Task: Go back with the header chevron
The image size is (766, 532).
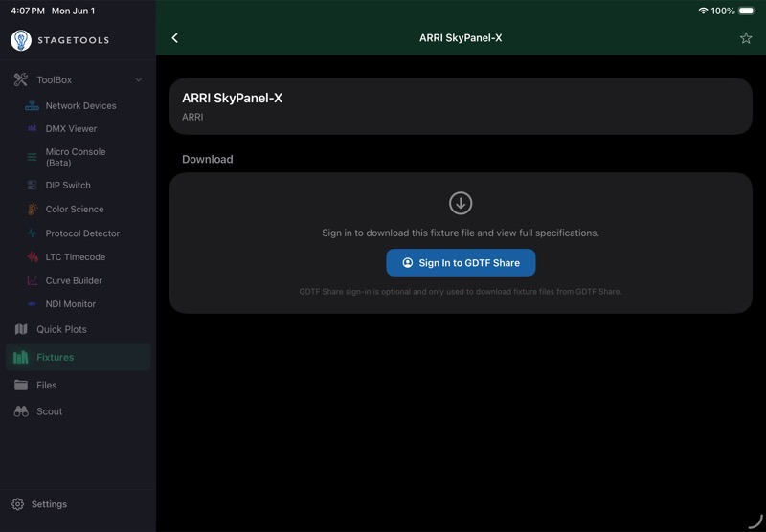Action: [175, 38]
